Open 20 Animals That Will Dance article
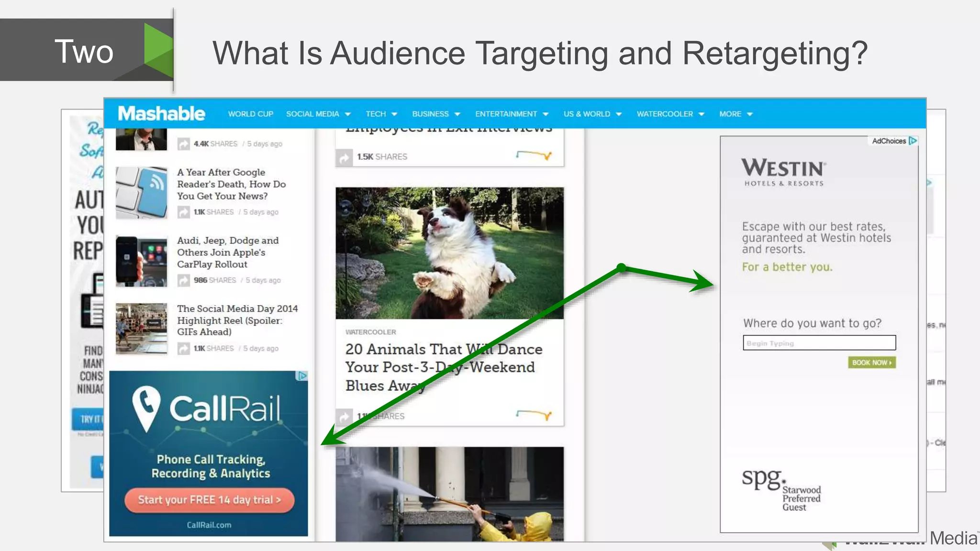This screenshot has height=551, width=980. [x=444, y=367]
